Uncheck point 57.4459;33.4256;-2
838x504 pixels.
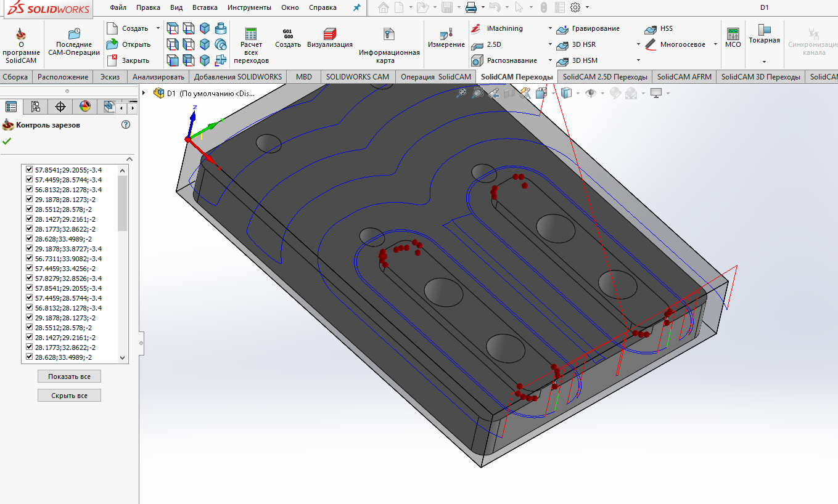click(x=29, y=268)
